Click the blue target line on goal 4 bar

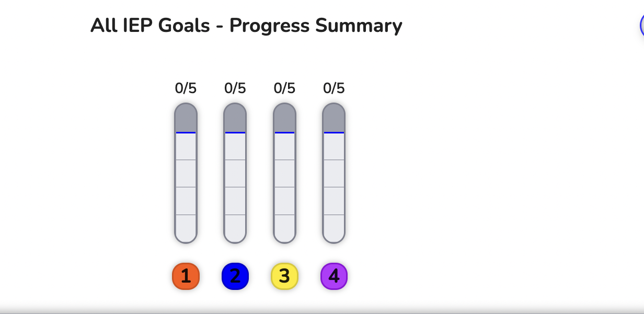tap(334, 133)
